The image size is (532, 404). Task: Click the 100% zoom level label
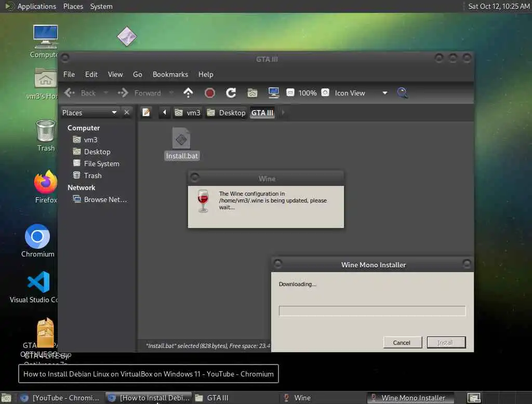[x=308, y=93]
